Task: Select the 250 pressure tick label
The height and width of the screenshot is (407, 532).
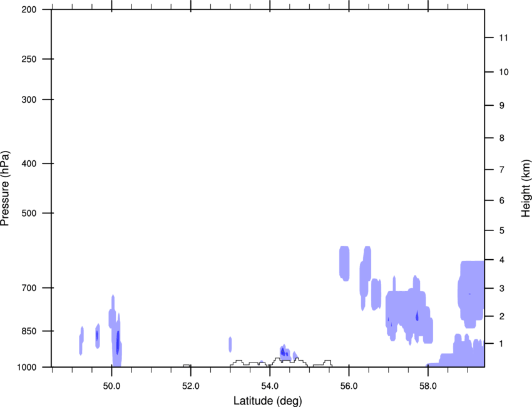Action: pos(29,59)
